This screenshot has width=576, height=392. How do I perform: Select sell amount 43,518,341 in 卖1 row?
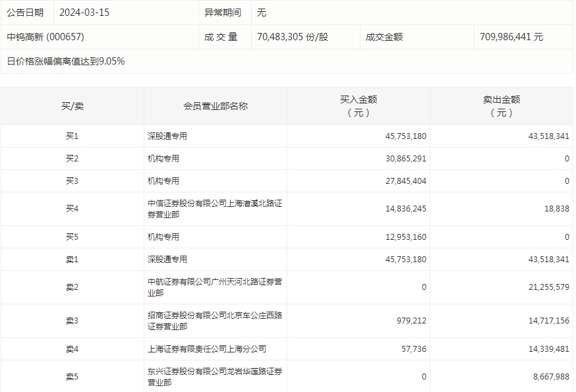549,260
